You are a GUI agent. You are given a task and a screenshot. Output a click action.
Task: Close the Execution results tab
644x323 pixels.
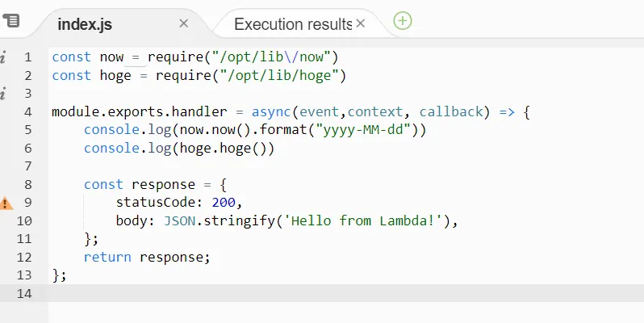(x=361, y=23)
